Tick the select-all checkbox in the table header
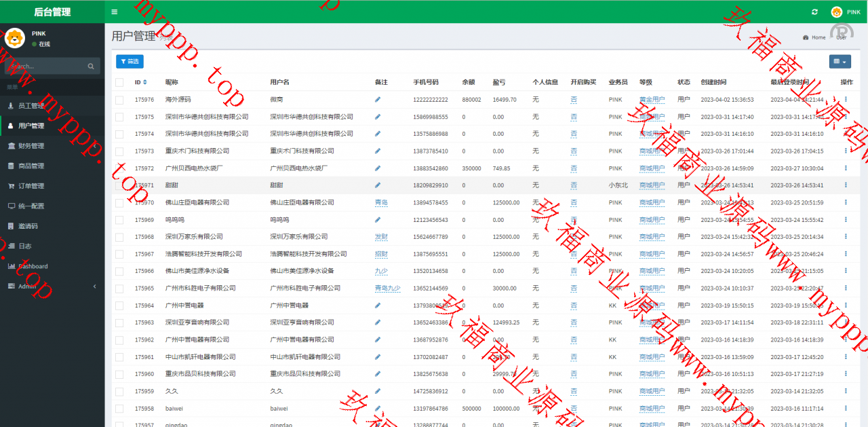Image resolution: width=868 pixels, height=427 pixels. (x=119, y=82)
